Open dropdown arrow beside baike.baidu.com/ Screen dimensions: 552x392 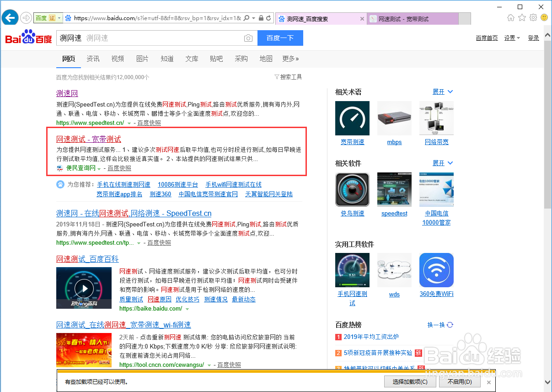click(x=188, y=309)
